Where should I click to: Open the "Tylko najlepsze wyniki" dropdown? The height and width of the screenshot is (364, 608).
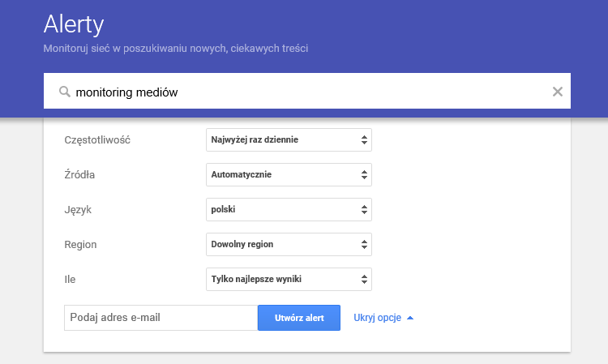click(289, 280)
